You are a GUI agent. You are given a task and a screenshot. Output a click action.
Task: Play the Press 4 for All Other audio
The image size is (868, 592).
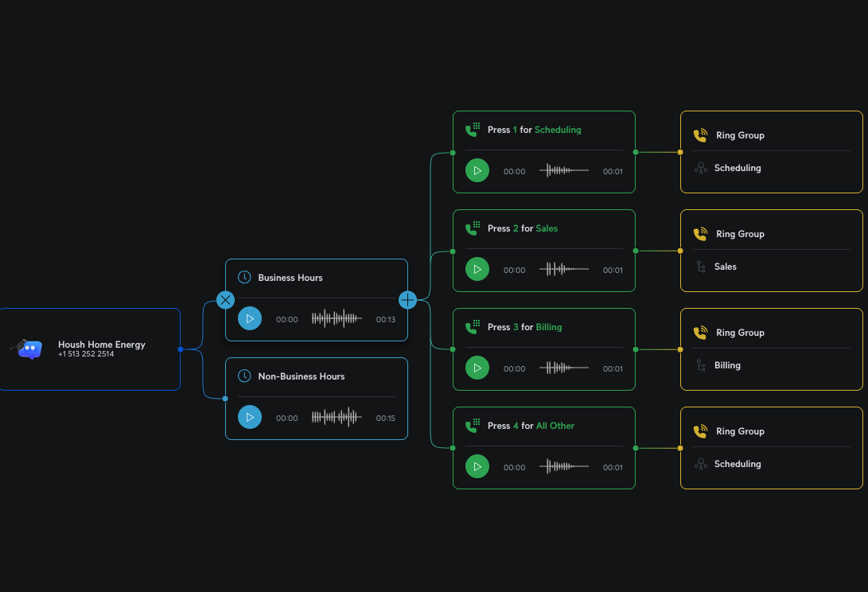pyautogui.click(x=477, y=467)
